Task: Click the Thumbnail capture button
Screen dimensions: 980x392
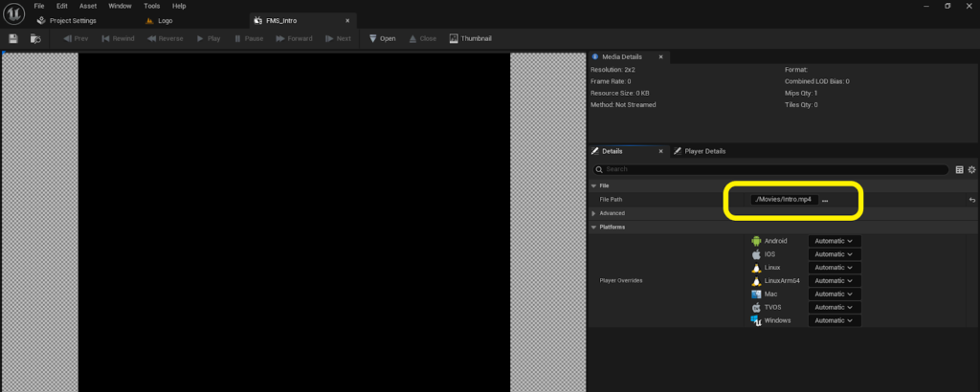Action: click(x=469, y=38)
